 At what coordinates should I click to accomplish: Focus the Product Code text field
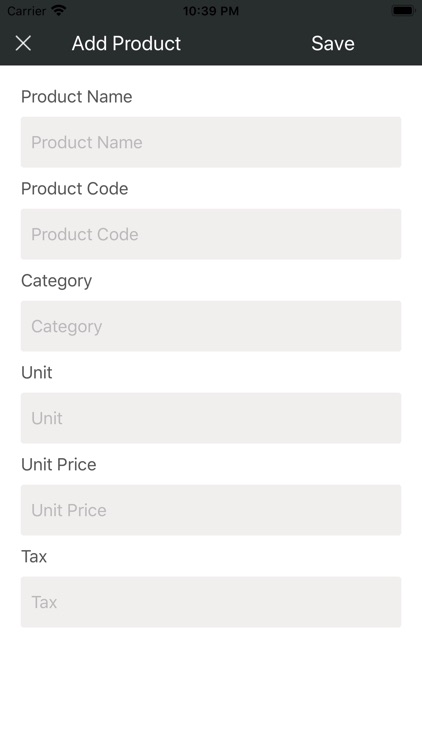211,234
